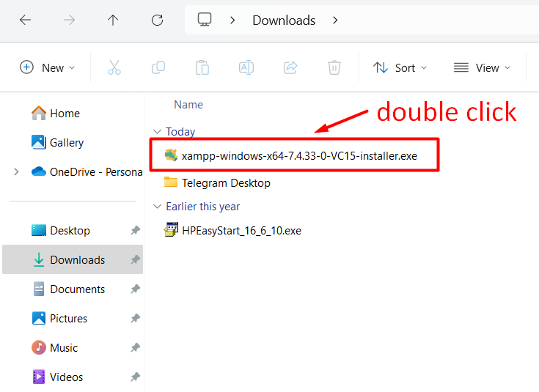The width and height of the screenshot is (539, 392).
Task: Open Home in the sidebar
Action: (x=55, y=113)
